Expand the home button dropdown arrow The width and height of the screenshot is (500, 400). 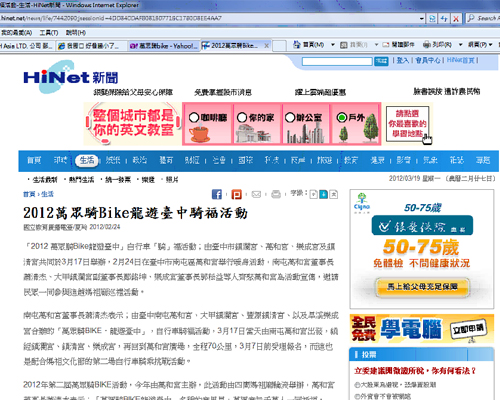pos(333,45)
